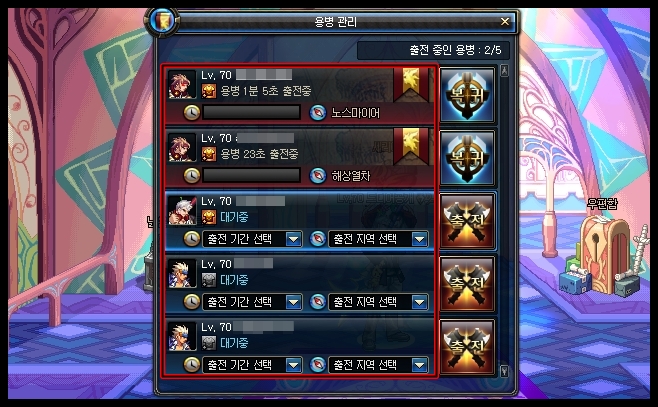Dispatch the white-haired waiting mercenary

[x=467, y=221]
